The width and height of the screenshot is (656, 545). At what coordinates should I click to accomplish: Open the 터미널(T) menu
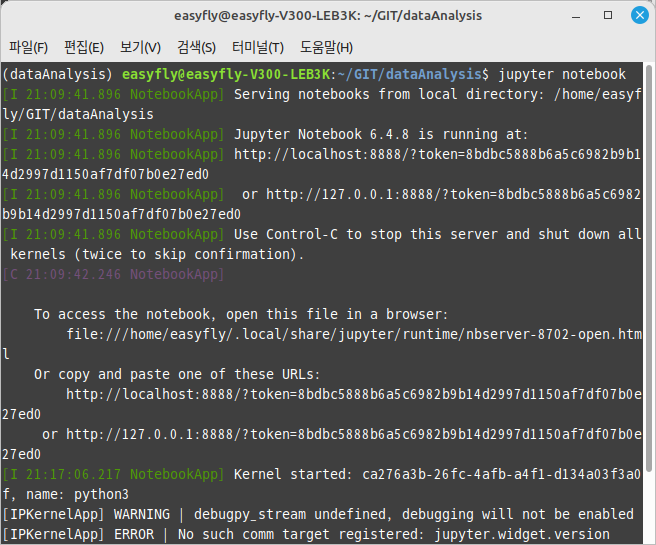tap(258, 47)
